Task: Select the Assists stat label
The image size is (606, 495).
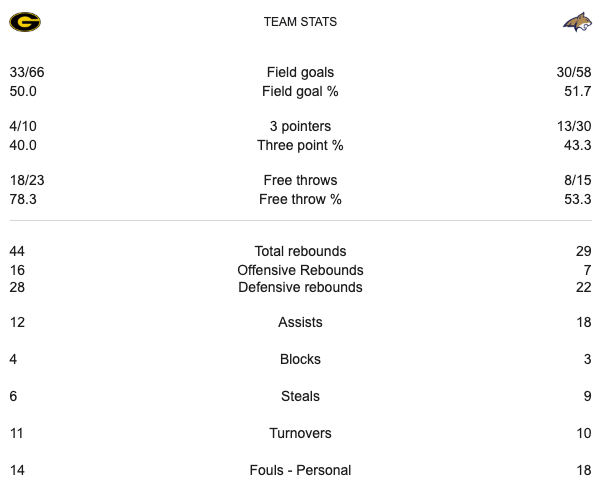Action: click(300, 323)
